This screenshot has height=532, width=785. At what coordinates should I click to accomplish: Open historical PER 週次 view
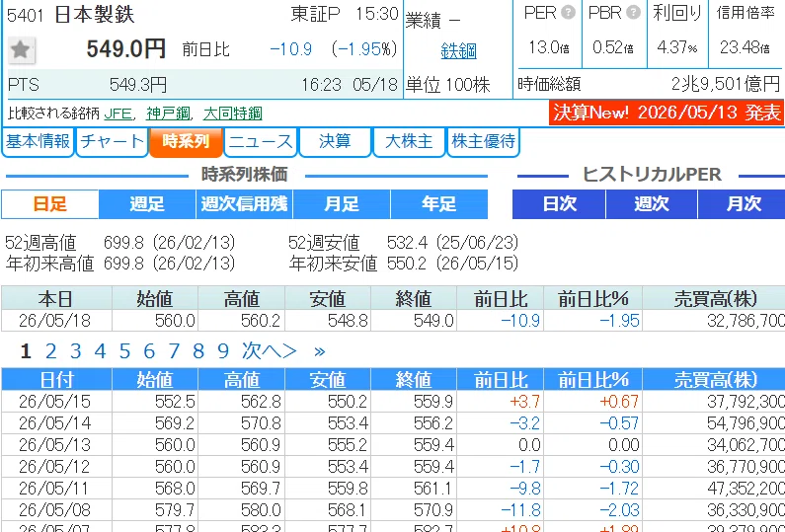point(652,204)
